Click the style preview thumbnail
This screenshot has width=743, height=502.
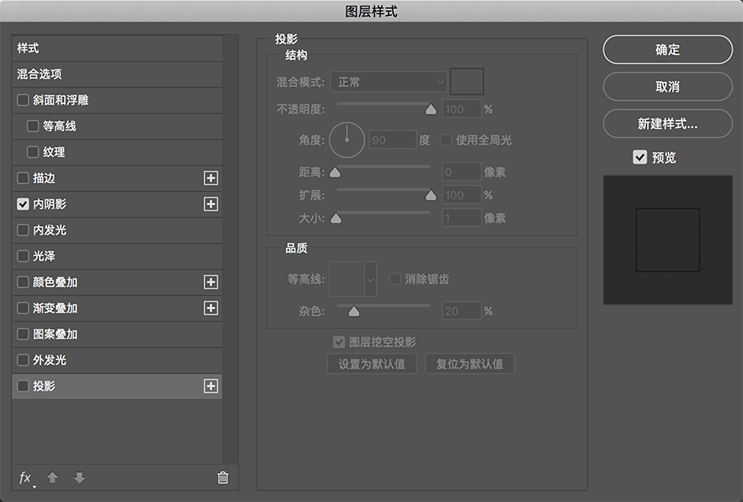click(x=668, y=240)
